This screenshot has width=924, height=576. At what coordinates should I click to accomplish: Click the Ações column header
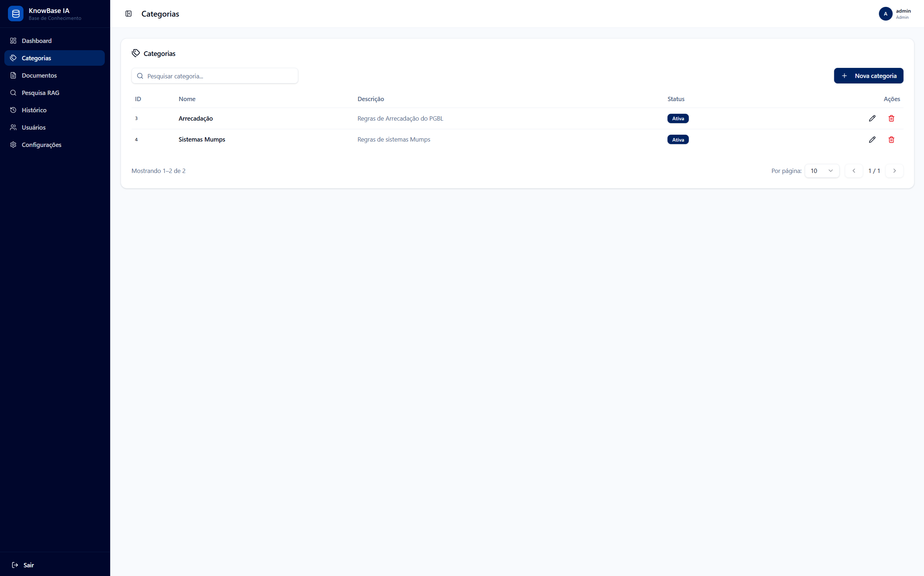891,99
